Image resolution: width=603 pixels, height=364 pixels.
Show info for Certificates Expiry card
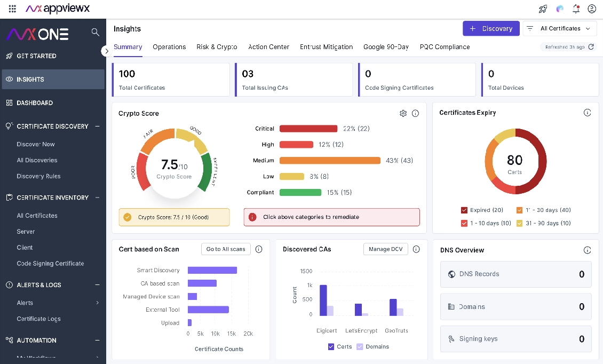tap(588, 113)
